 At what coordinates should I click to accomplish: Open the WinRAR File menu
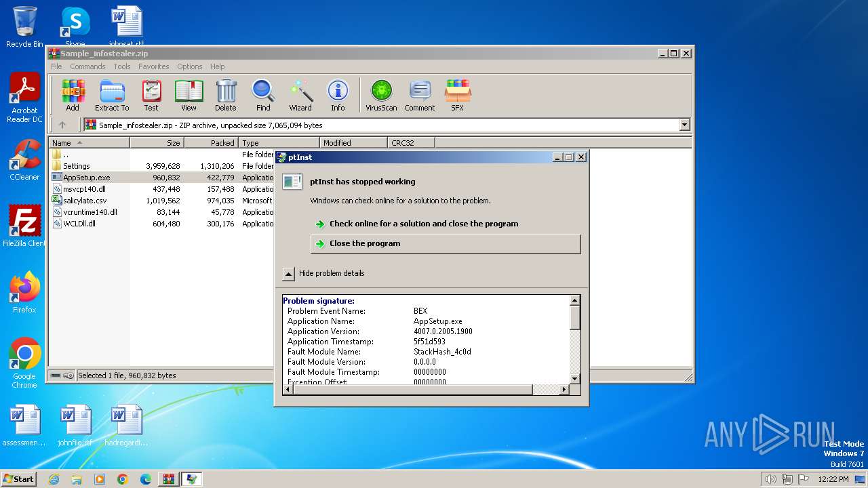(x=56, y=66)
